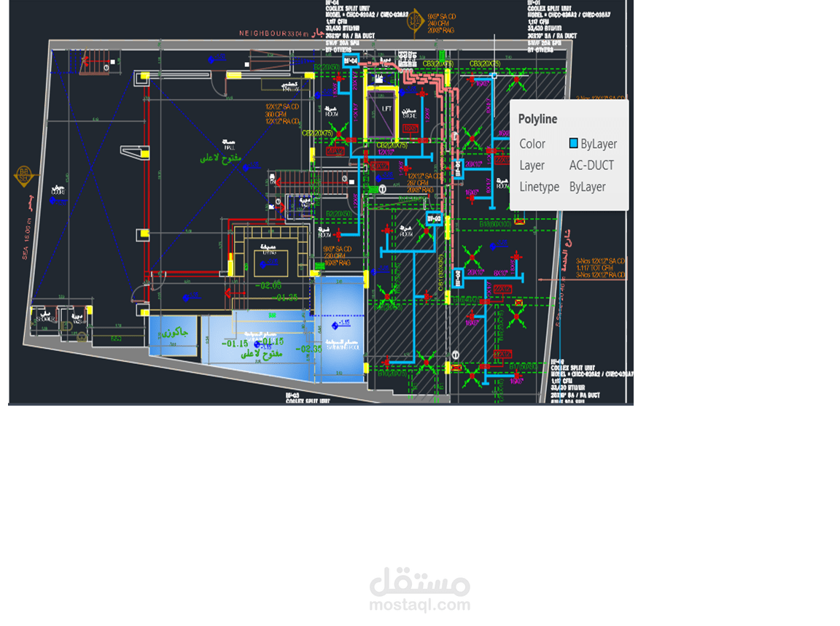The image size is (840, 626).
Task: Click the Color label in tooltip
Action: [532, 144]
